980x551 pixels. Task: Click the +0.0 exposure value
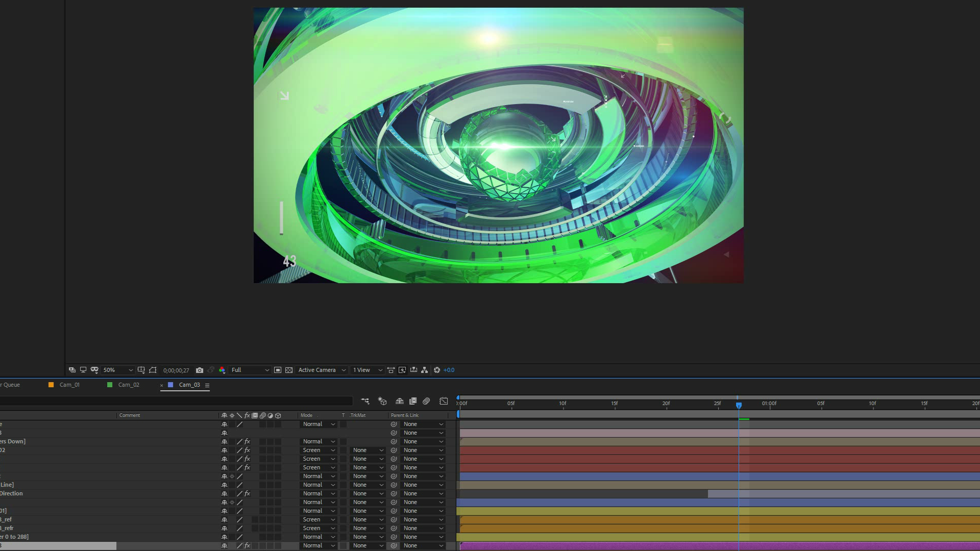tap(449, 370)
